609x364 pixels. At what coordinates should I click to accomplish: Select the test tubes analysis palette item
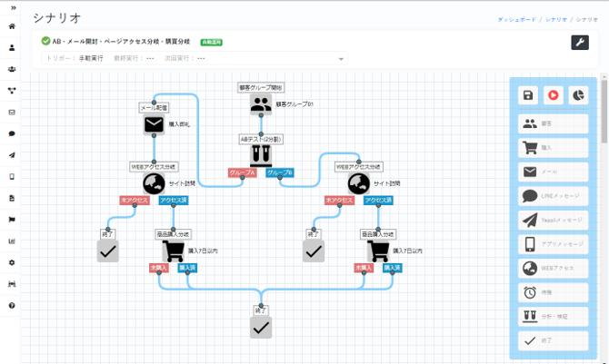pyautogui.click(x=553, y=316)
